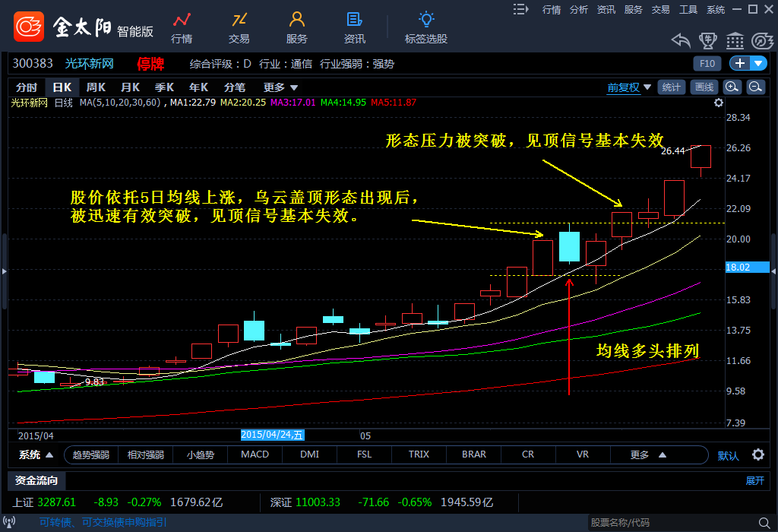Switch to 年K yearly chart
Image resolution: width=778 pixels, height=532 pixels.
198,87
